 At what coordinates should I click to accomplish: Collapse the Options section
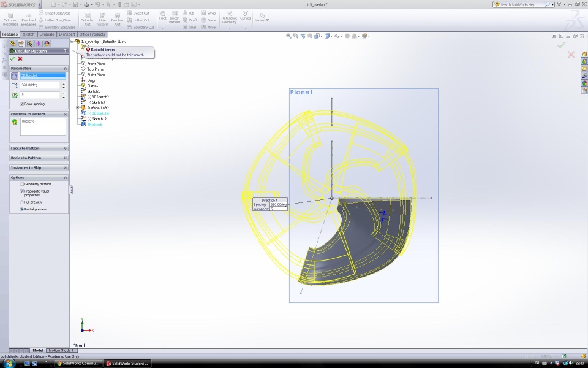66,178
